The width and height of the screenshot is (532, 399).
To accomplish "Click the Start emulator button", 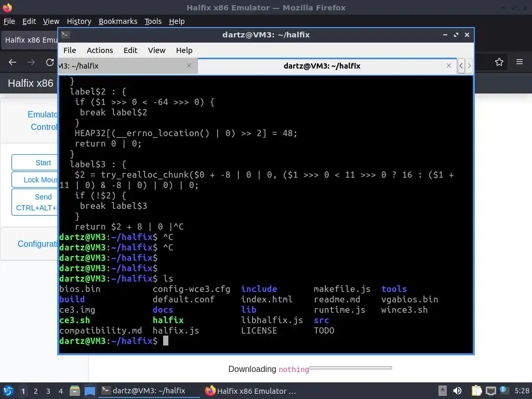I will click(x=35, y=163).
